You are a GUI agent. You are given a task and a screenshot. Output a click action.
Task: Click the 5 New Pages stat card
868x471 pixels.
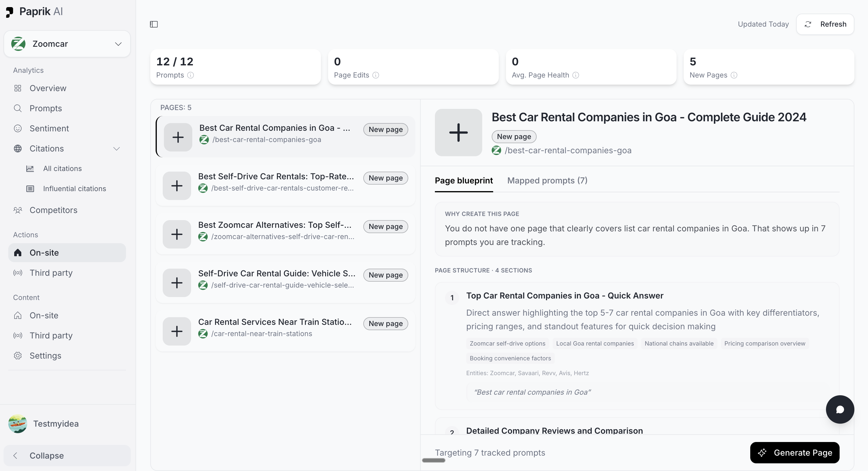click(x=769, y=67)
